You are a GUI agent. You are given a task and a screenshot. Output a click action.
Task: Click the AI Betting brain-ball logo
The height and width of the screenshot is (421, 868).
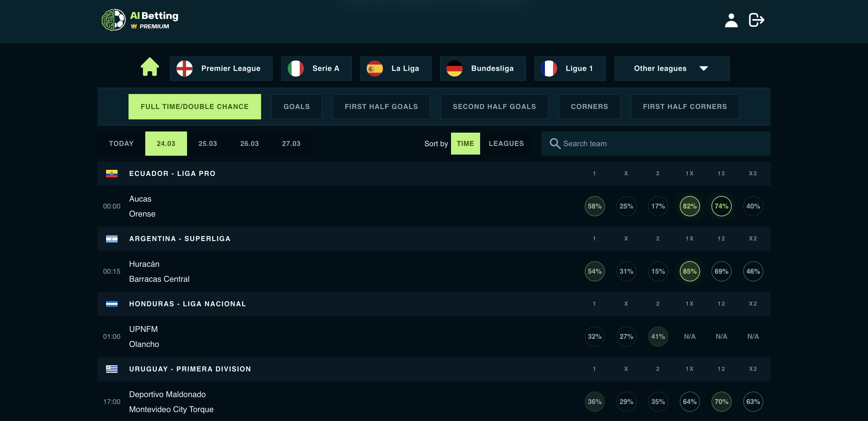click(x=114, y=20)
